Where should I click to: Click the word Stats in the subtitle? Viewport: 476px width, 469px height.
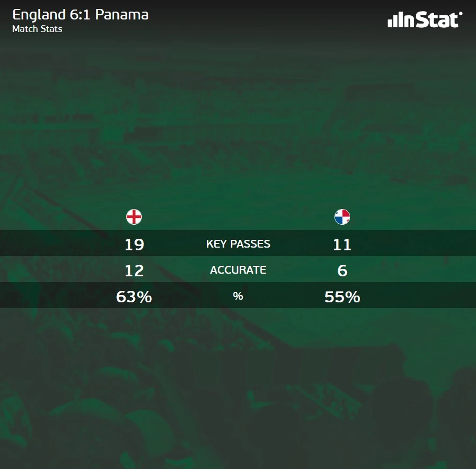point(51,29)
